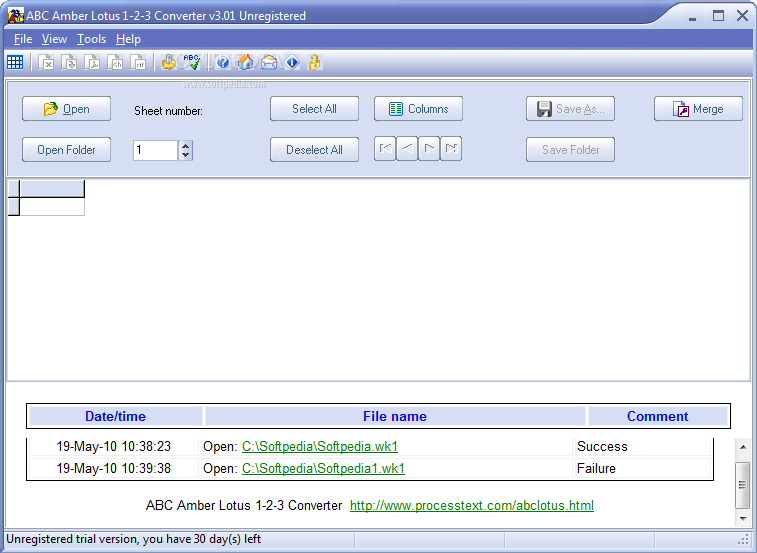The height and width of the screenshot is (553, 757).
Task: Open the processtext.com/abclotus.html link
Action: pyautogui.click(x=472, y=505)
